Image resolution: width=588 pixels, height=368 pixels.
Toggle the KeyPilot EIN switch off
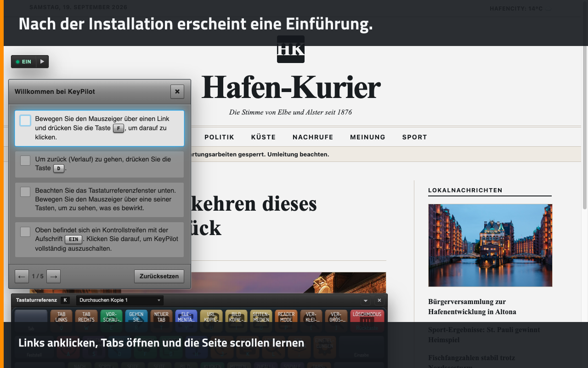pyautogui.click(x=24, y=62)
